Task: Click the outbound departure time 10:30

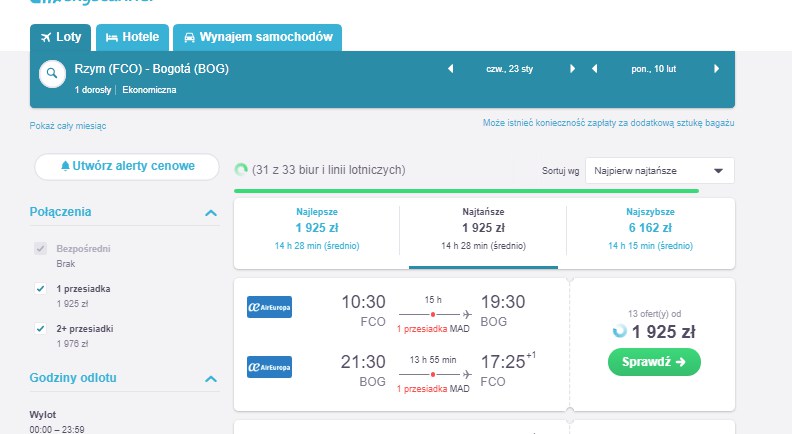Action: (x=363, y=302)
